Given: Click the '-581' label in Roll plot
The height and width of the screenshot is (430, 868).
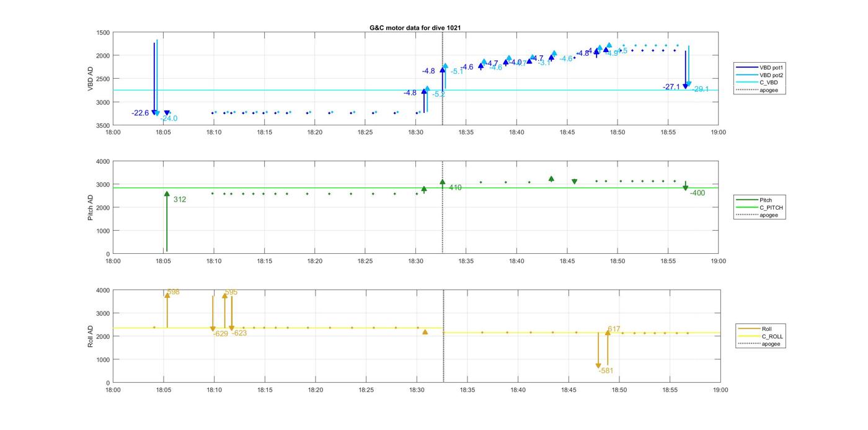Looking at the screenshot, I should (x=606, y=371).
